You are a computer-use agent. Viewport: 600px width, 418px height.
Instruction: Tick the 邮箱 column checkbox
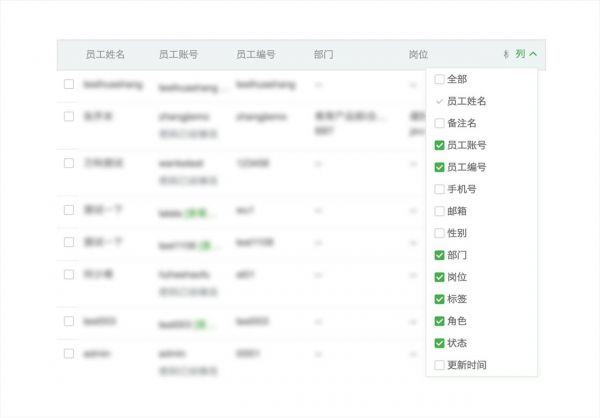[x=440, y=211]
